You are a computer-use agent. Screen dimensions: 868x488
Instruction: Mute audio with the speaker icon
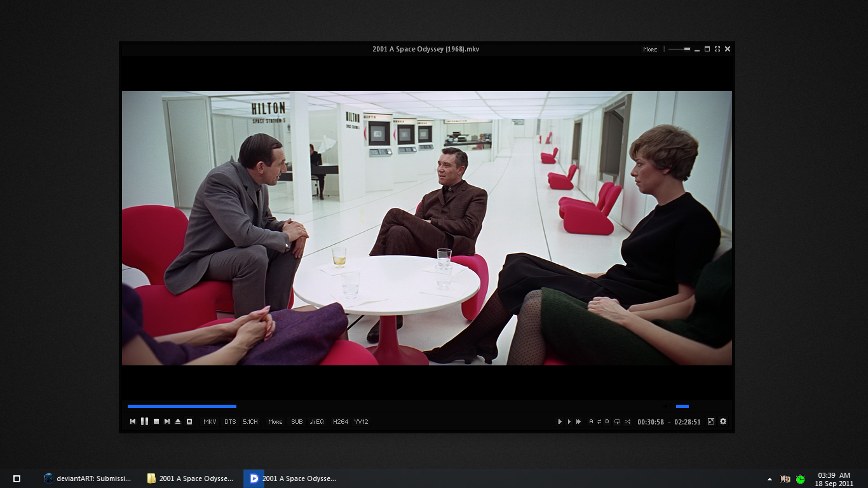[666, 406]
